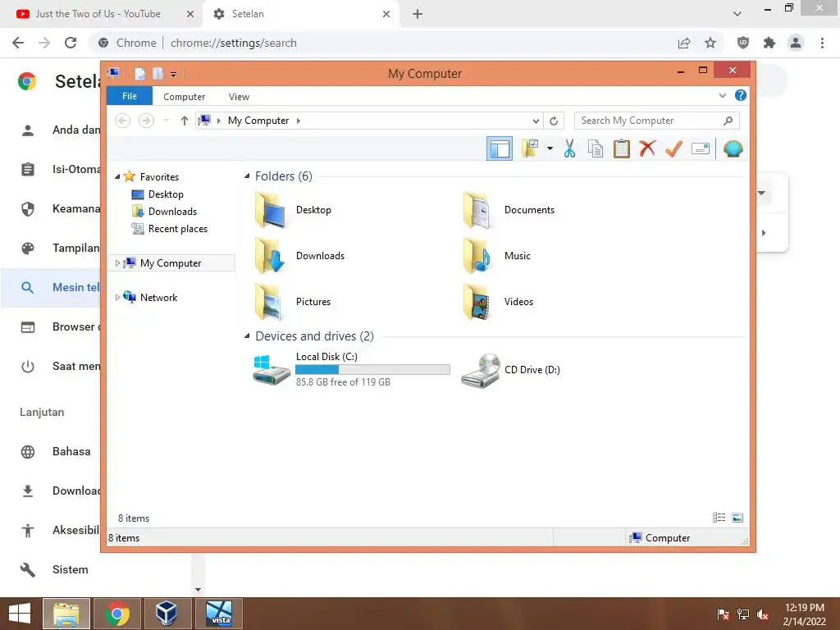The image size is (840, 630).
Task: Click the orange checkmark Properties icon
Action: coord(674,148)
